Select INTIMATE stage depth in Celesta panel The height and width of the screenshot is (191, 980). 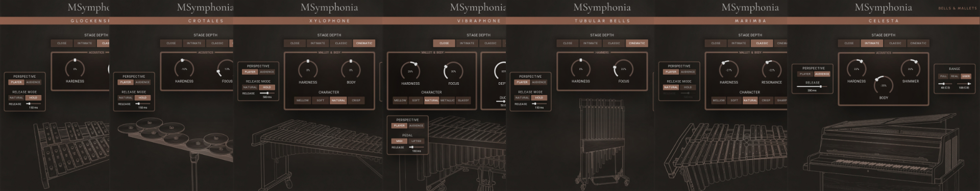coord(872,43)
